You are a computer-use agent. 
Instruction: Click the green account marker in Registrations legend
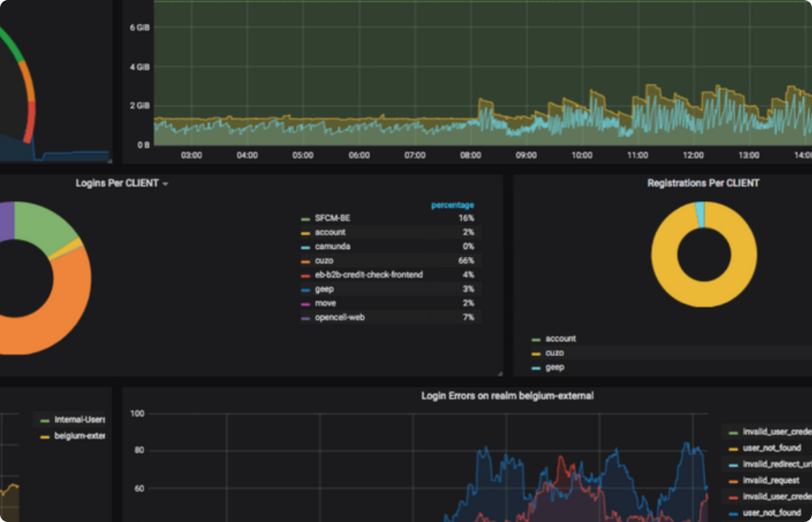536,339
